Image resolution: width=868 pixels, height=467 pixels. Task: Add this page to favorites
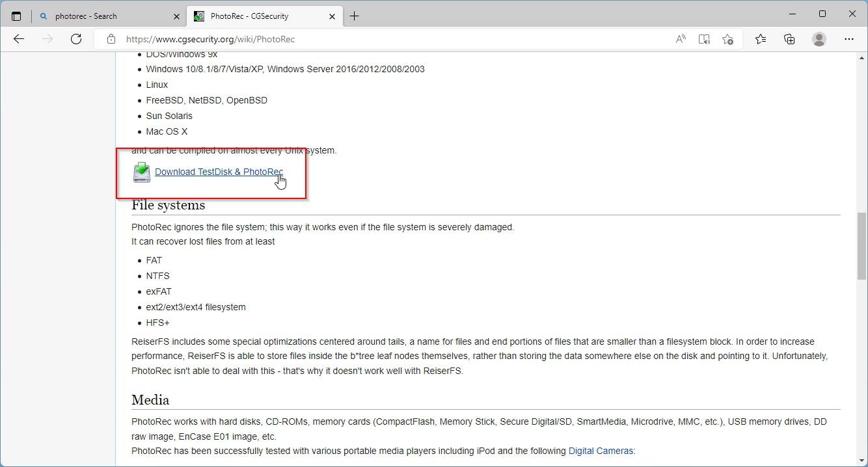(x=727, y=39)
